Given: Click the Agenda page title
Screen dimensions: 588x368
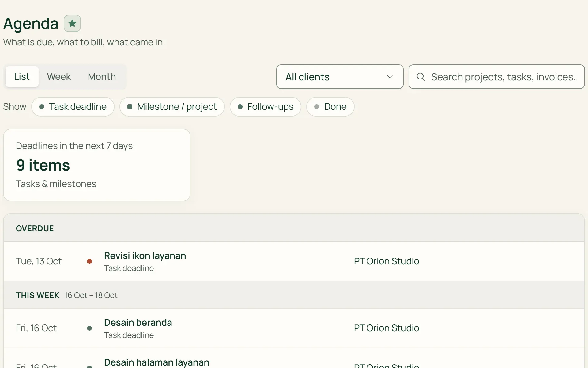Looking at the screenshot, I should pyautogui.click(x=31, y=24).
